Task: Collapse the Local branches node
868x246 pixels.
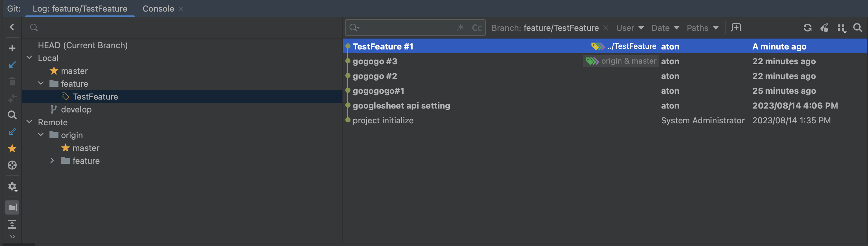Action: coord(30,58)
